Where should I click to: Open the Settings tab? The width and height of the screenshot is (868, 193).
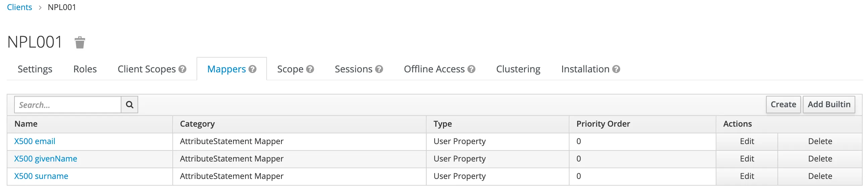35,69
